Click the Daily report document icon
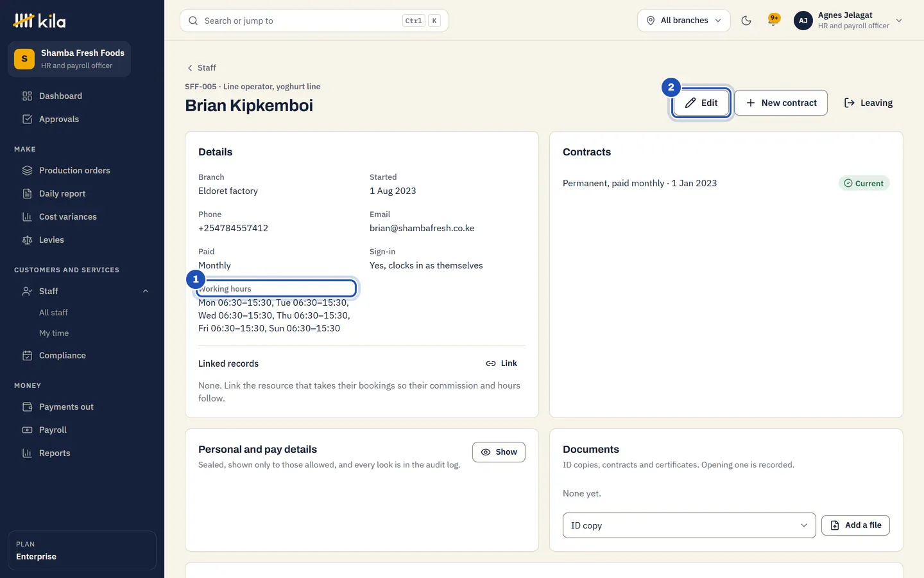Viewport: 924px width, 578px height. click(27, 194)
